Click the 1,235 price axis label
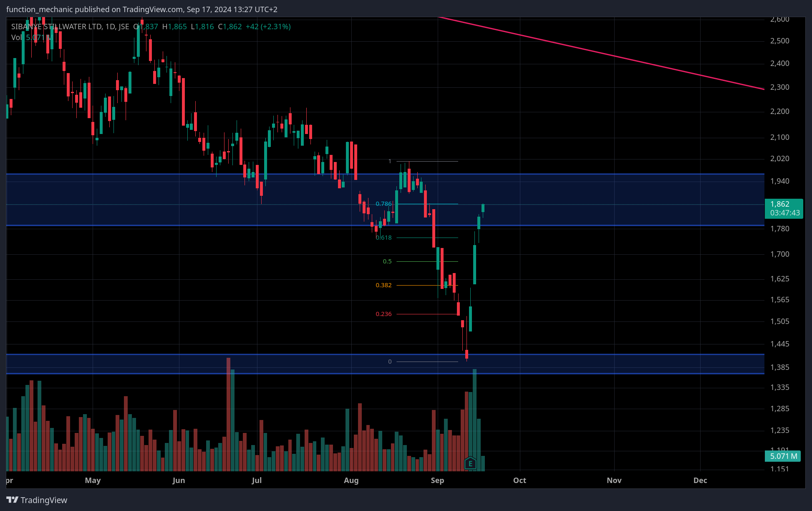 779,430
